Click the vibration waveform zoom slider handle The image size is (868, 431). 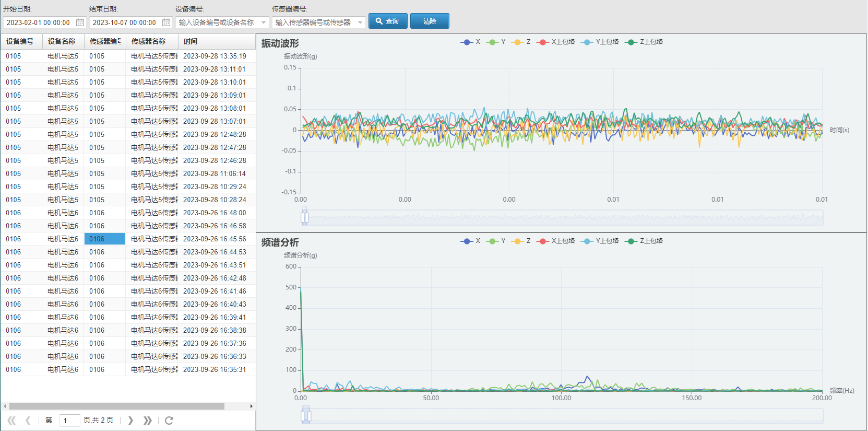[305, 217]
